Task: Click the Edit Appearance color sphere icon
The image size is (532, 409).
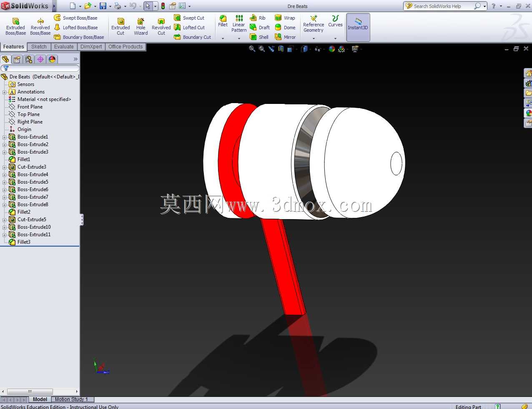Action: (x=332, y=49)
